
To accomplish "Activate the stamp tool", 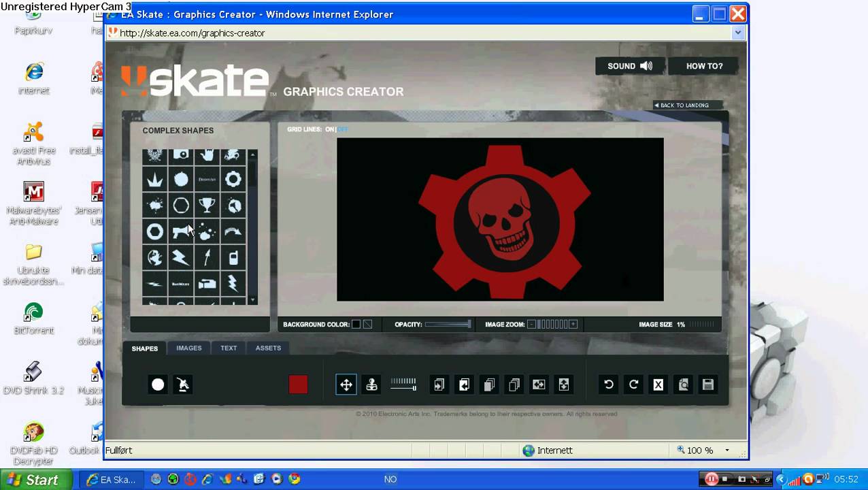I will 371,385.
